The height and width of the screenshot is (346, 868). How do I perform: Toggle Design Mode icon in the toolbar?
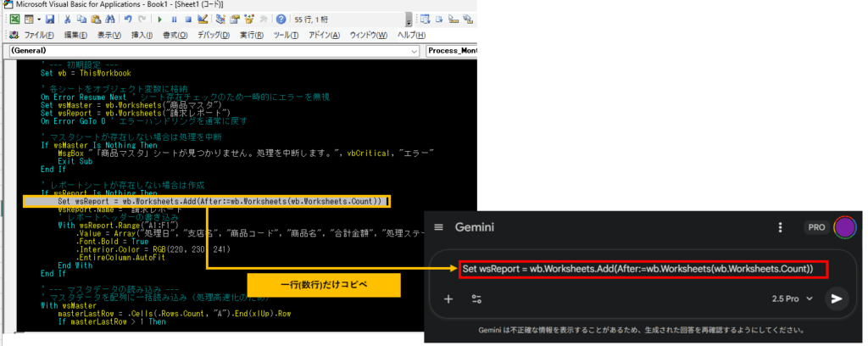tap(202, 19)
